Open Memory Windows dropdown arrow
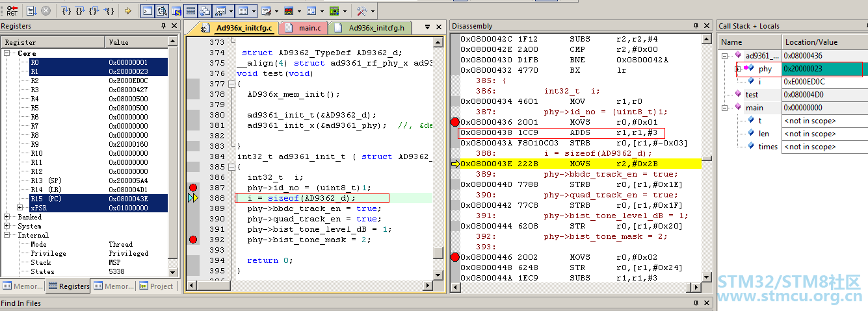Image resolution: width=868 pixels, height=311 pixels. pyautogui.click(x=254, y=11)
